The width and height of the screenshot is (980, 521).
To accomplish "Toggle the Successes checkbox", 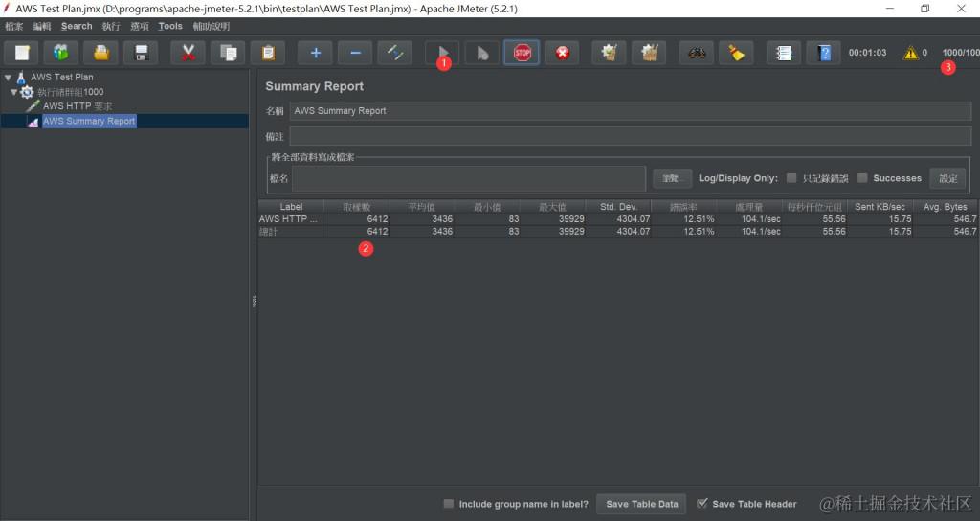I will 862,178.
